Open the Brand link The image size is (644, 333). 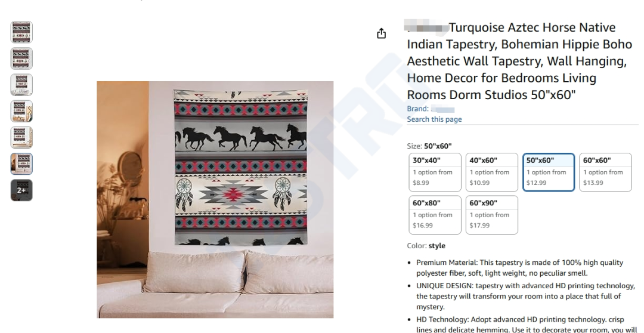tap(431, 109)
